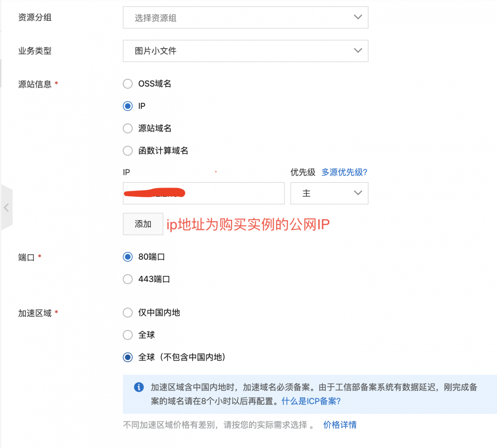
Task: Enable the 443端口 option
Action: (128, 279)
